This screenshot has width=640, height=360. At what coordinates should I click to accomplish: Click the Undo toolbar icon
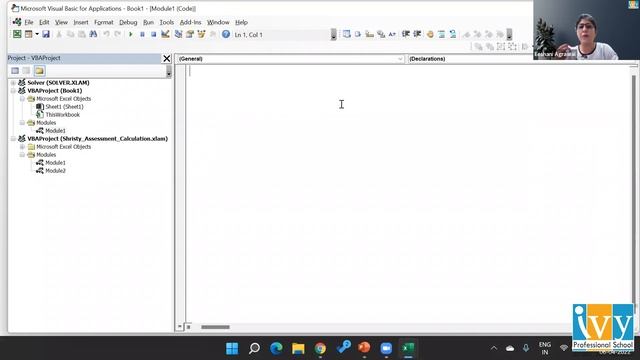[x=106, y=34]
